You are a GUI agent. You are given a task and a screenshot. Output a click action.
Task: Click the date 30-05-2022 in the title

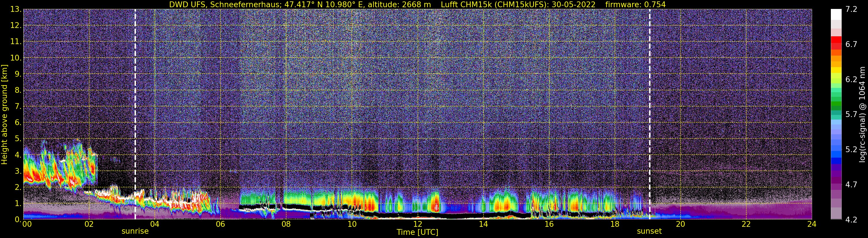tap(574, 4)
